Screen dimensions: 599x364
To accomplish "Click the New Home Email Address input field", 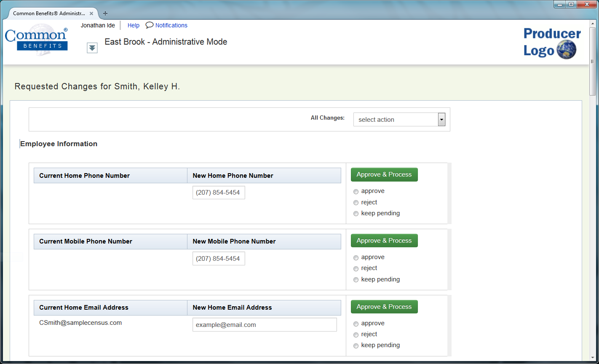I will pyautogui.click(x=265, y=324).
